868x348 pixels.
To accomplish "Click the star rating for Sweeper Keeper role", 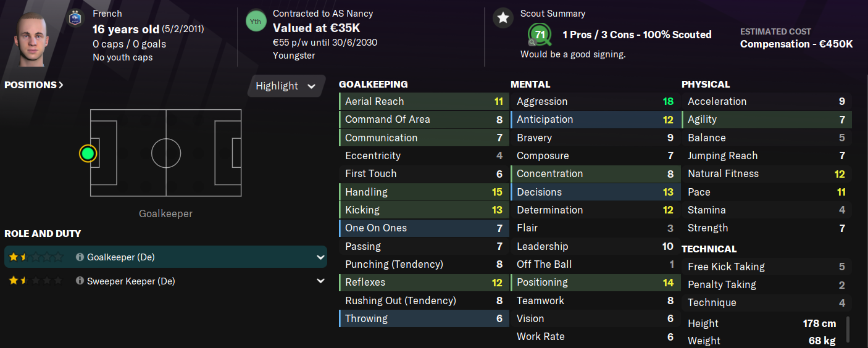I will (x=36, y=281).
